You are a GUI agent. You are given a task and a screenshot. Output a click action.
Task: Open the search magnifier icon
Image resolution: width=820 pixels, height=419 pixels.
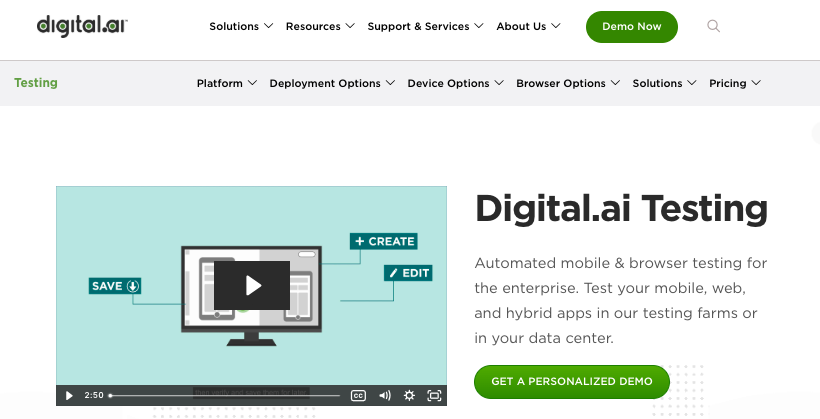point(713,26)
